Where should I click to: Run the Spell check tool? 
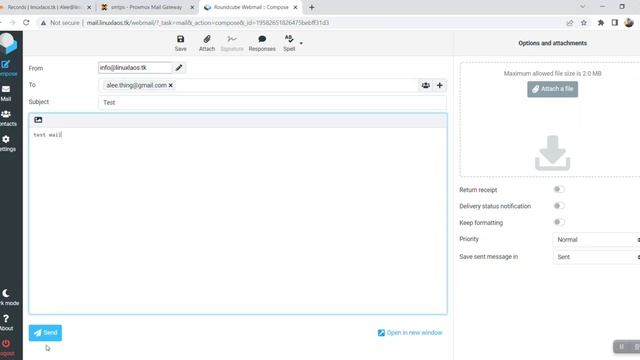(289, 43)
